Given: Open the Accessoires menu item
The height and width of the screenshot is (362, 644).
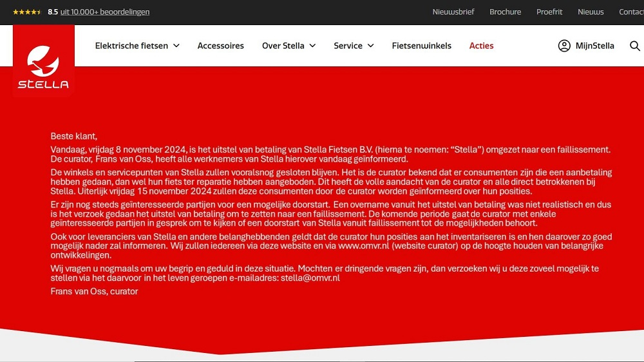Looking at the screenshot, I should point(220,46).
